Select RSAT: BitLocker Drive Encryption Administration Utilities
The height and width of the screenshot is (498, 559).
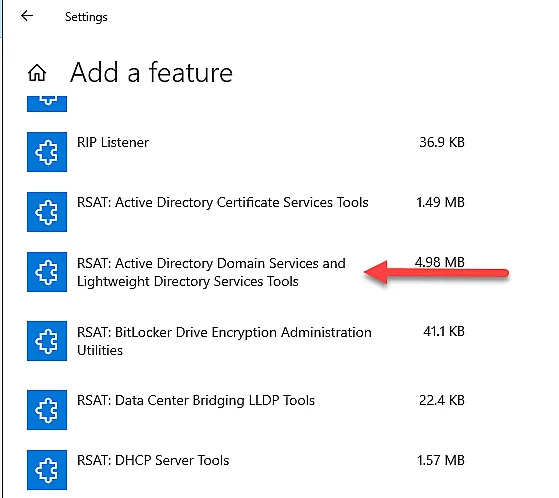tap(224, 341)
